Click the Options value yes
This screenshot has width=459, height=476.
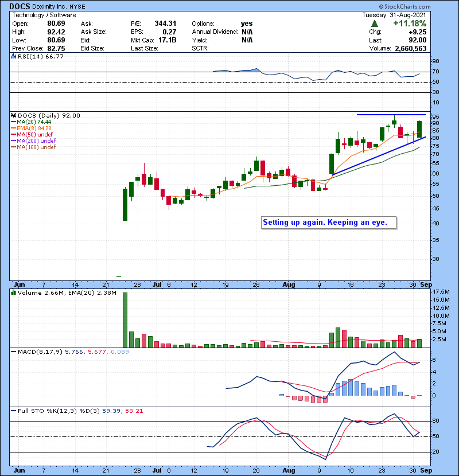(247, 24)
